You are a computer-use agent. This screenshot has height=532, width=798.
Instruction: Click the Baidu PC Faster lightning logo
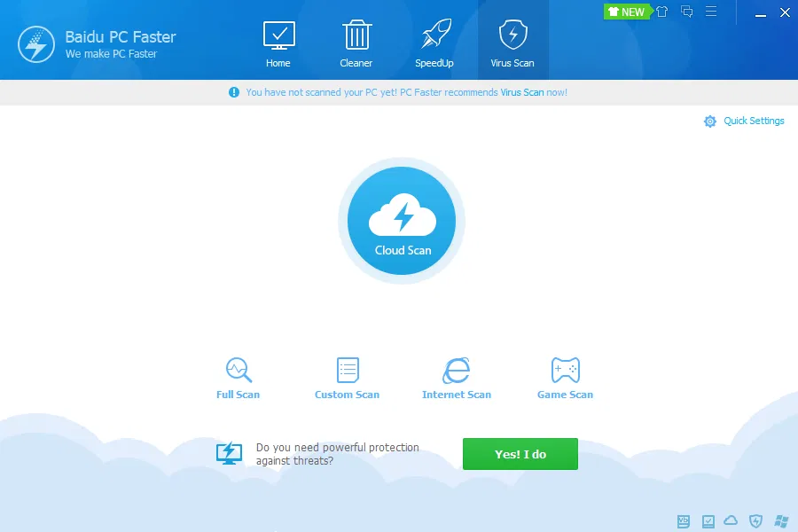pyautogui.click(x=36, y=44)
